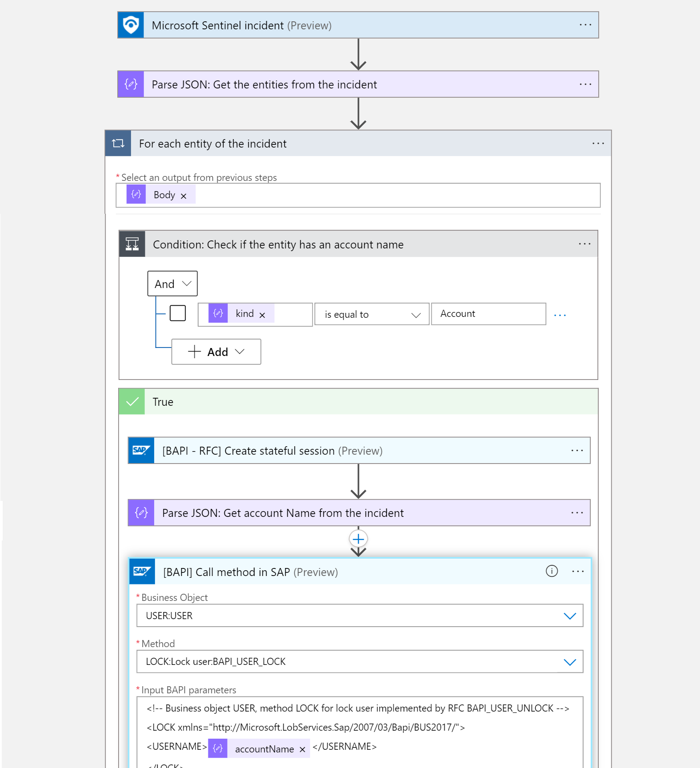The image size is (700, 768).
Task: Open options menu for the condition row
Action: [560, 315]
